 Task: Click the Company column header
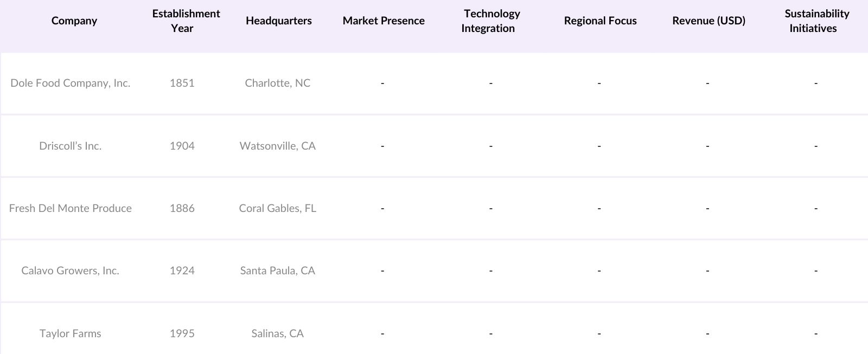(x=74, y=21)
